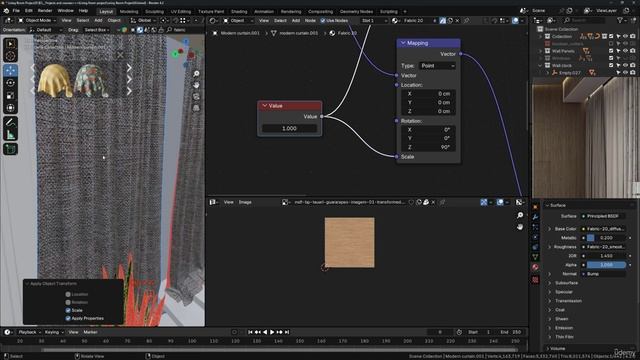Play the animation forward

point(272,332)
